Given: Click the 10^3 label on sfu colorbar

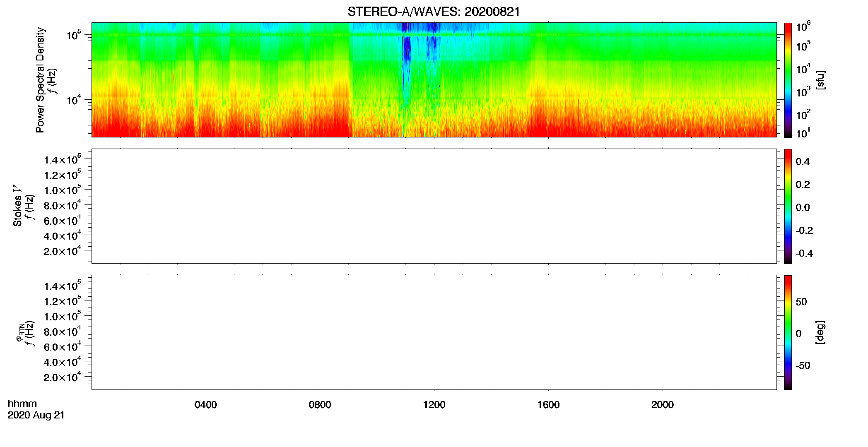Looking at the screenshot, I should (x=803, y=91).
